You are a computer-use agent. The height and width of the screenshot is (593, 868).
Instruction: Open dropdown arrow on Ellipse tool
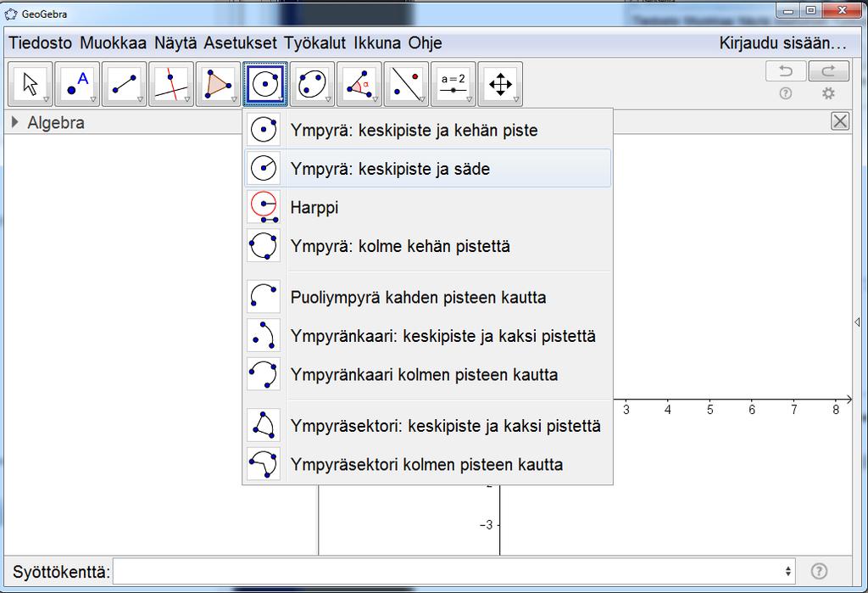point(328,100)
